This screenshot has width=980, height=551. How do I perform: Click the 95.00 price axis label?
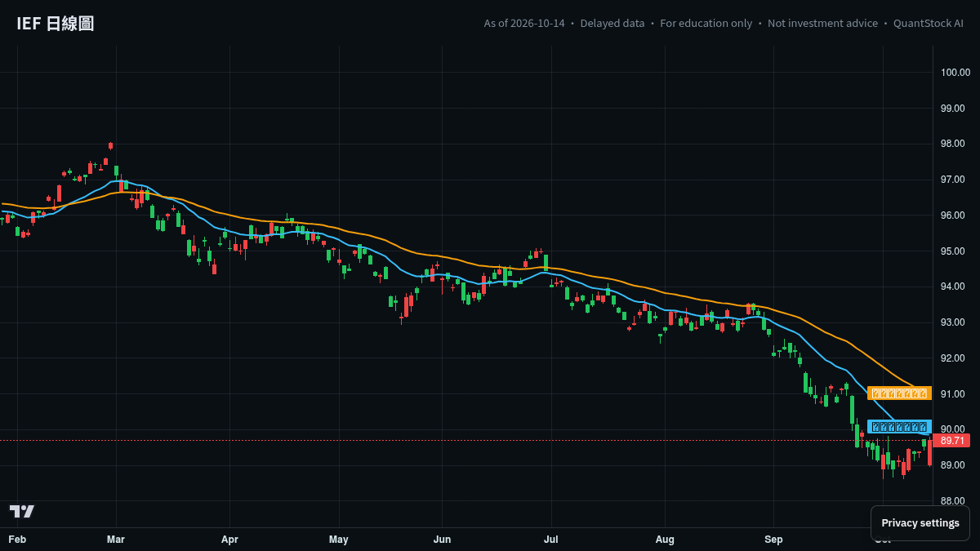click(x=953, y=251)
